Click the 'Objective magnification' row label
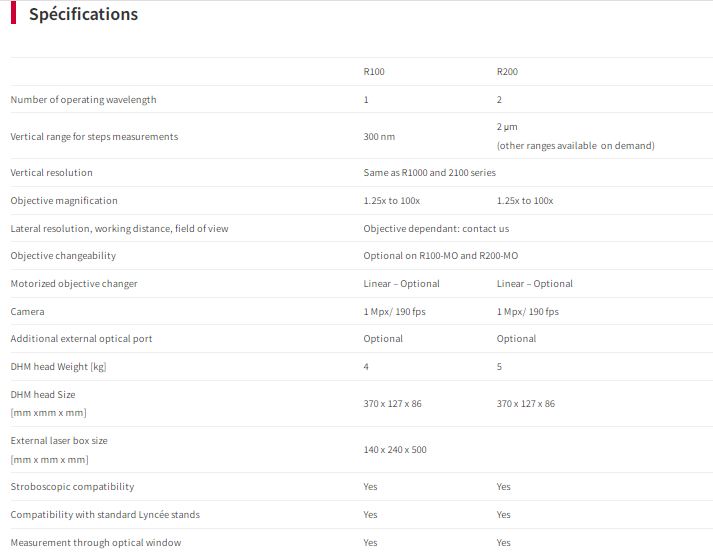Viewport: 713px width, 560px height. point(64,201)
